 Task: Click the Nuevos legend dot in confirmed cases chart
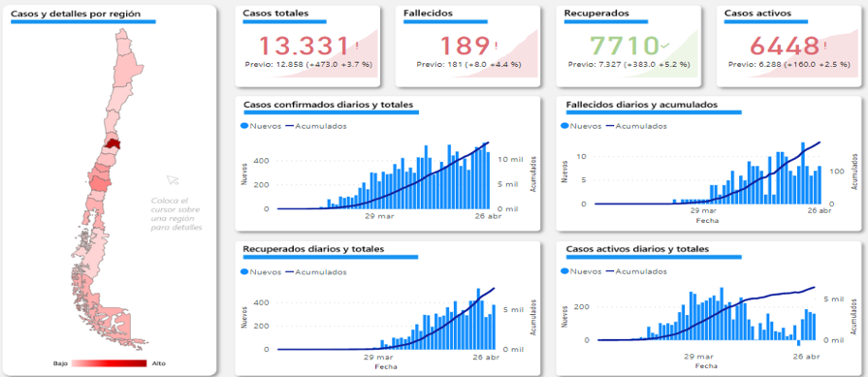[x=244, y=126]
